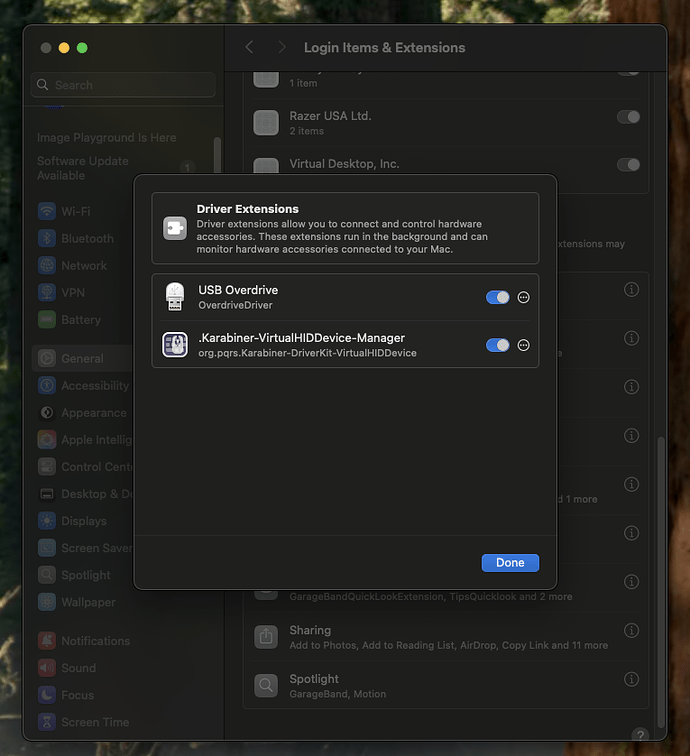This screenshot has width=690, height=756.
Task: Click the "OverdriveDriver" subtitle text
Action: point(235,305)
